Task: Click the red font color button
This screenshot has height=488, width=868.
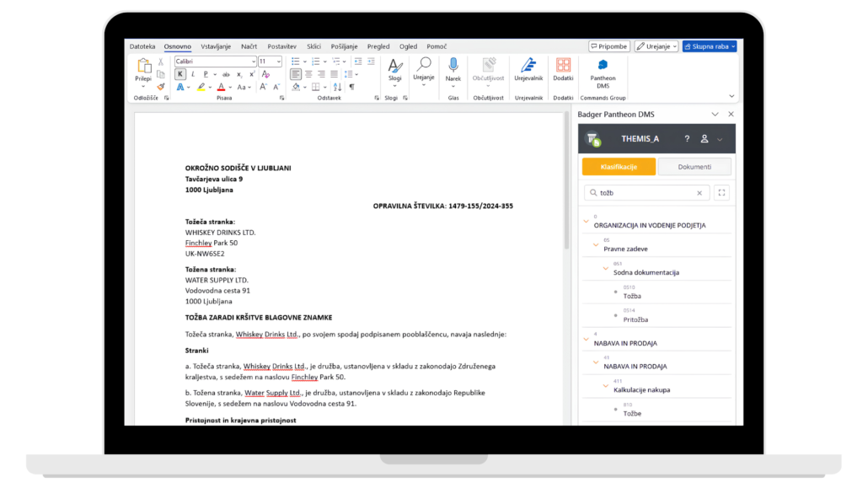Action: point(221,87)
